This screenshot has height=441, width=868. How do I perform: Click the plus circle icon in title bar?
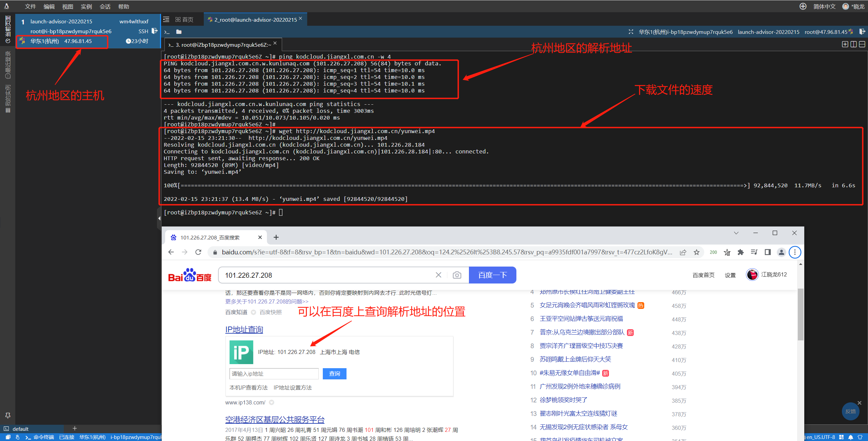click(803, 6)
